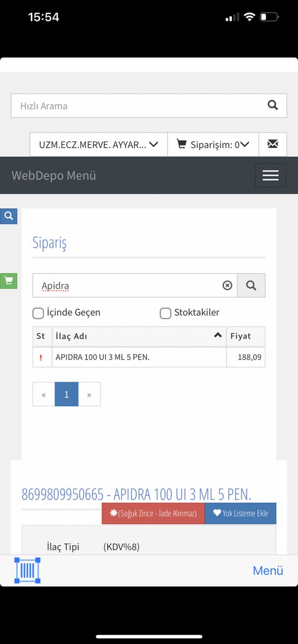The width and height of the screenshot is (298, 644).
Task: Open the green side cart tab
Action: 9,281
